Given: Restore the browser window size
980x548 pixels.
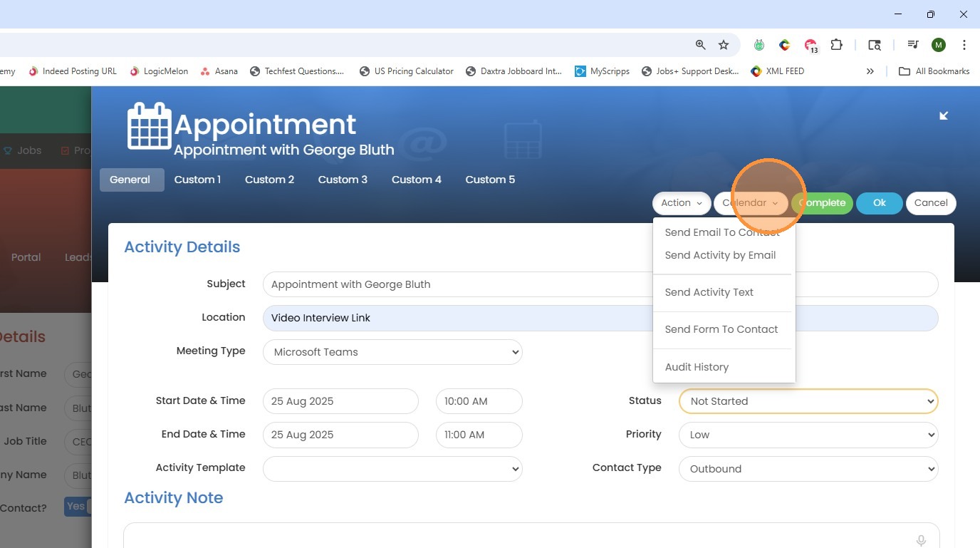Looking at the screenshot, I should point(930,14).
